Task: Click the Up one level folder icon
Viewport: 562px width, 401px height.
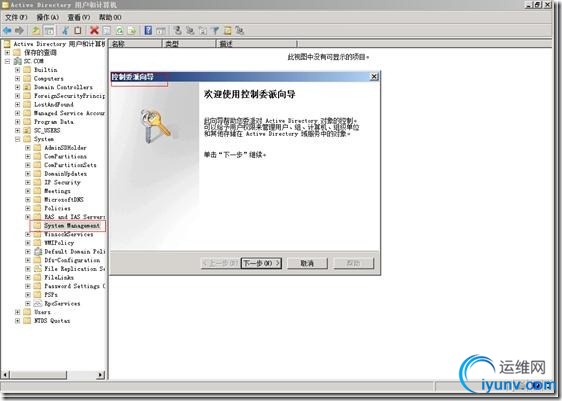Action: pyautogui.click(x=36, y=31)
